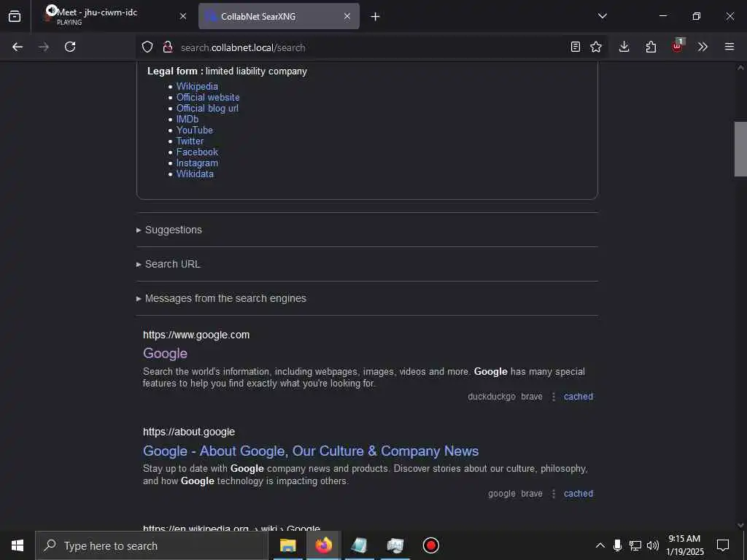Click Firefox icon in taskbar
This screenshot has height=560, width=747.
tap(323, 545)
